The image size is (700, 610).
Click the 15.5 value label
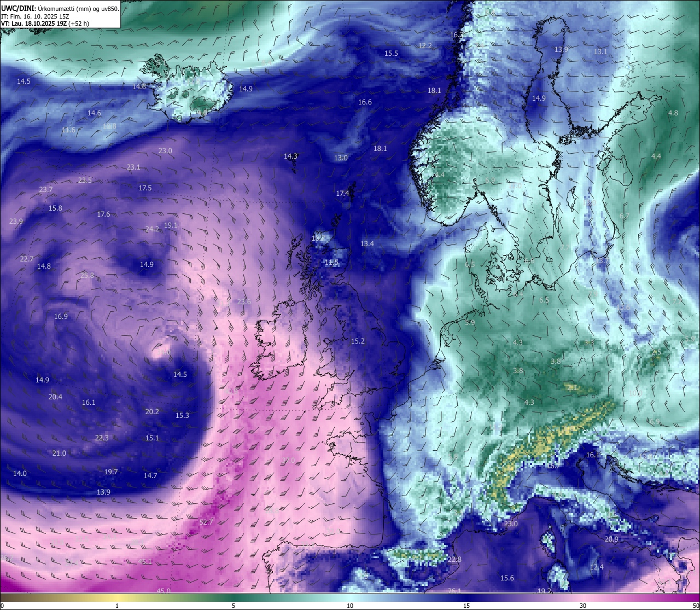pyautogui.click(x=391, y=54)
